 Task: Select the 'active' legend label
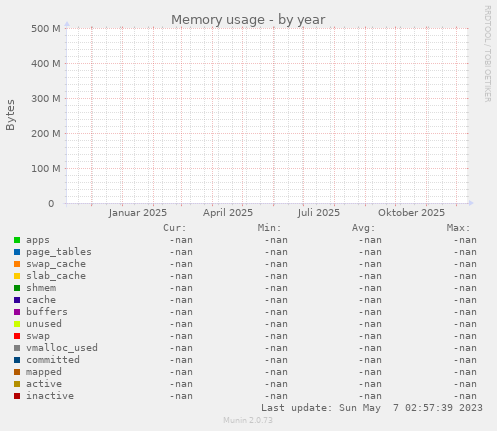click(x=44, y=384)
